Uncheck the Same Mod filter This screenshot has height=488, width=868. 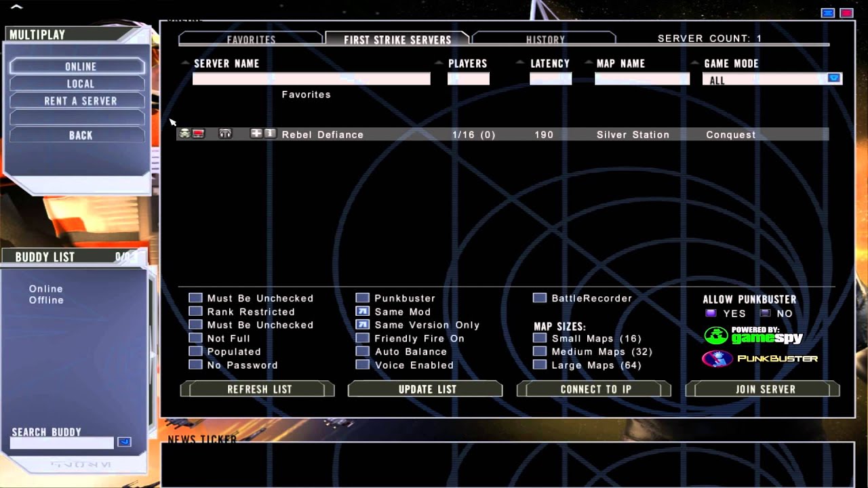click(x=363, y=312)
